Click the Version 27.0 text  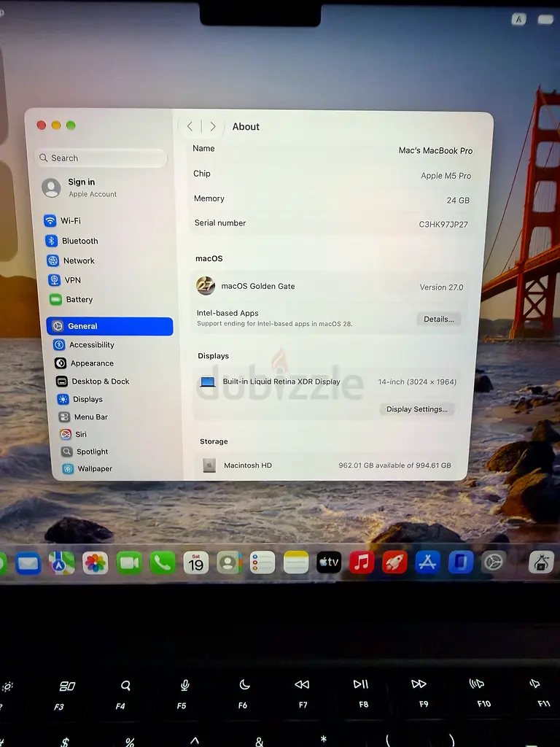(441, 287)
